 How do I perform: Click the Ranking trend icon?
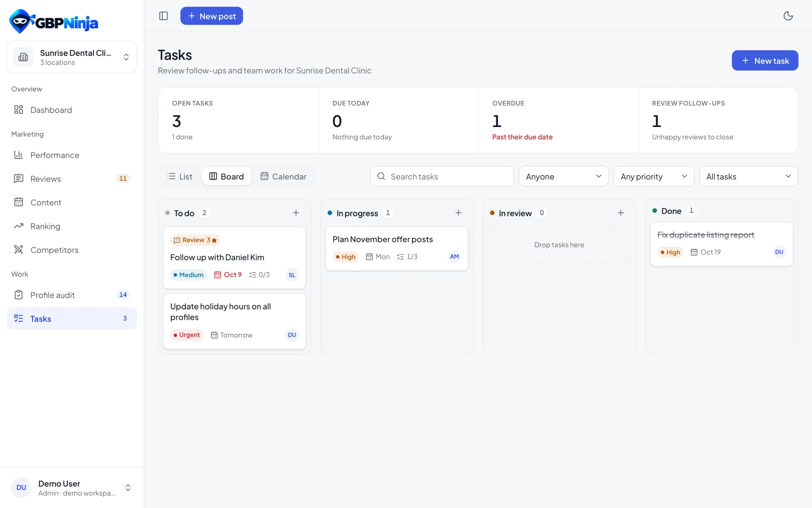[x=18, y=226]
